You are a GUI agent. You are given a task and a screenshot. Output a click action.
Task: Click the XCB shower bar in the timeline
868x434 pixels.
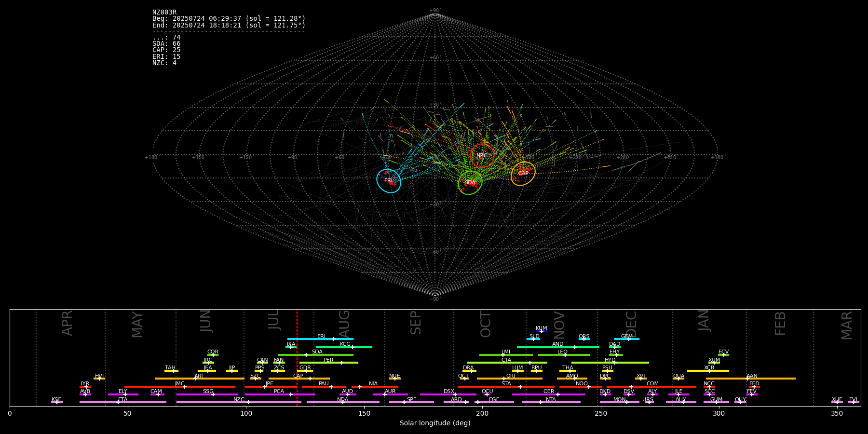click(x=708, y=370)
